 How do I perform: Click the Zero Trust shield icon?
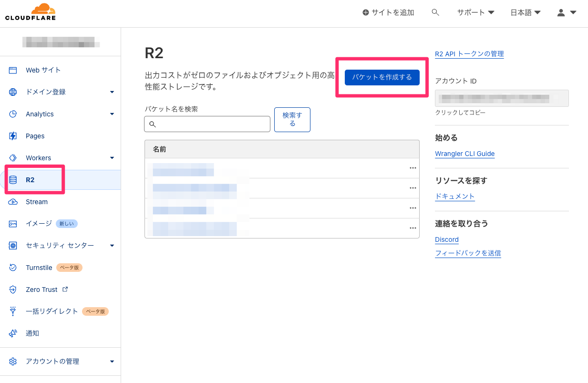click(13, 290)
